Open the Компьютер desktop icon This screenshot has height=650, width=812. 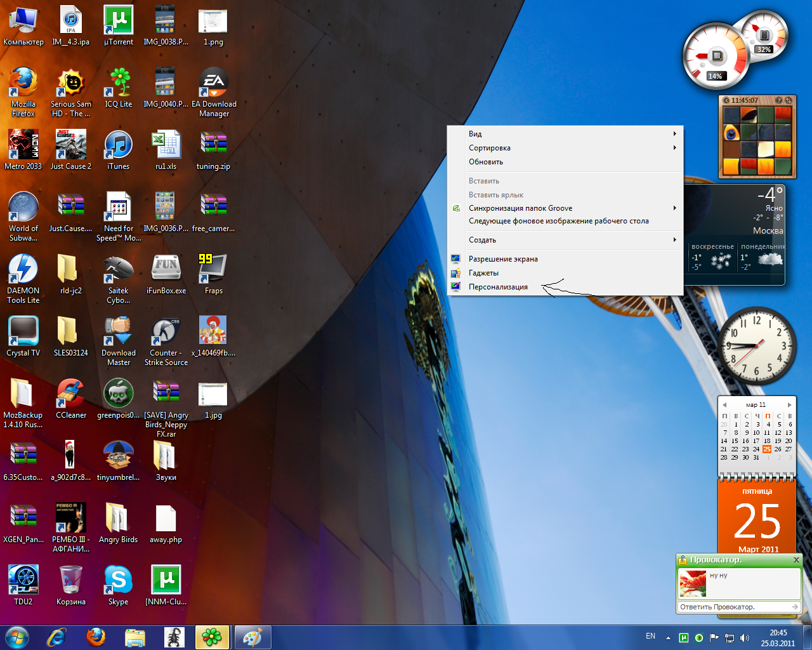coord(23,25)
